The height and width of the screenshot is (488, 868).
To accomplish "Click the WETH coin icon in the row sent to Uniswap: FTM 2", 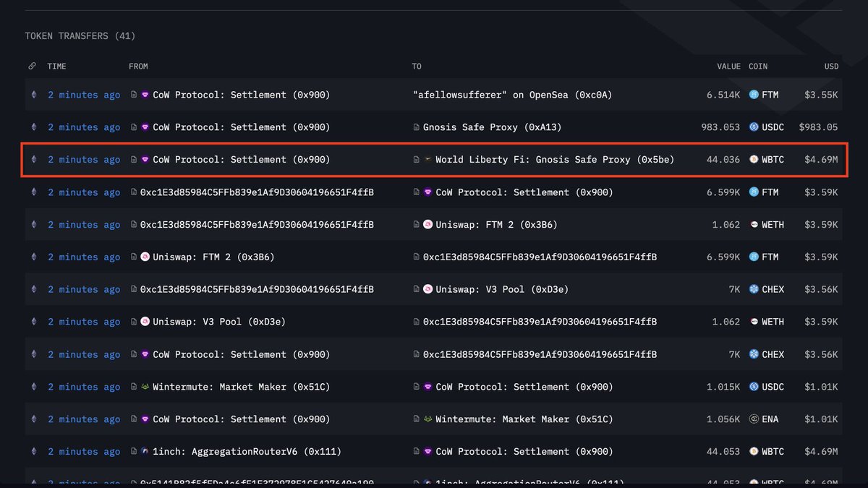I will [754, 225].
